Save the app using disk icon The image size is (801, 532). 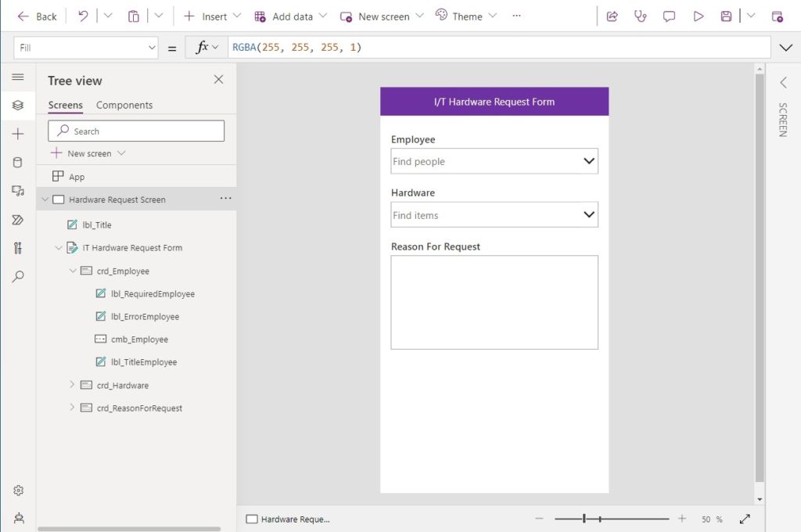(x=726, y=16)
